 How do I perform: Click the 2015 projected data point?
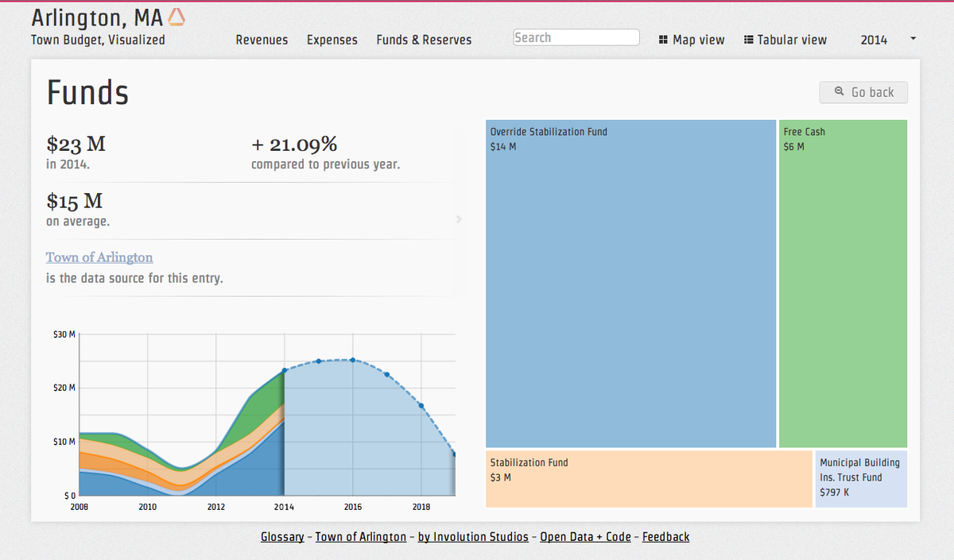click(x=318, y=361)
